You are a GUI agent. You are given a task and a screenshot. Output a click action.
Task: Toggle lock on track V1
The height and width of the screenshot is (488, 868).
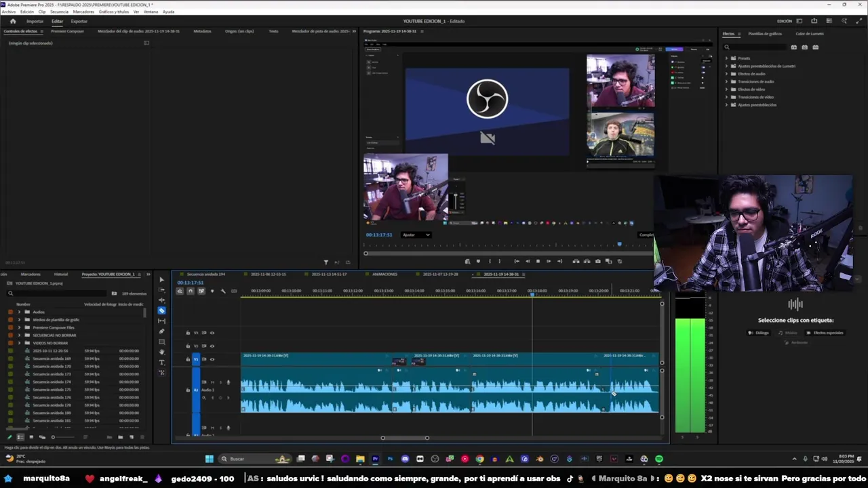coord(188,359)
